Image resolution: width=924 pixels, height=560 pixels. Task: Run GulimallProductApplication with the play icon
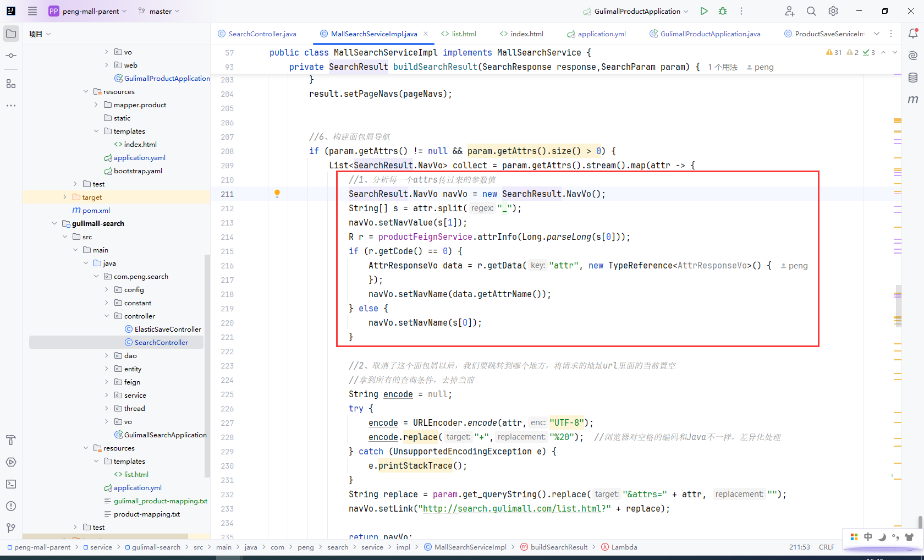point(704,11)
